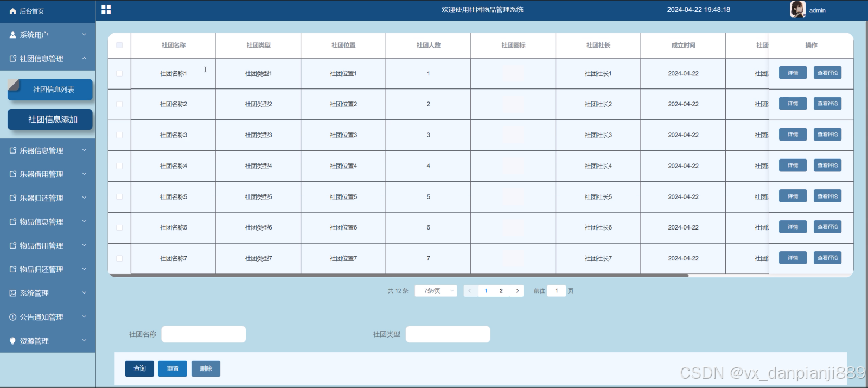Image resolution: width=868 pixels, height=388 pixels.
Task: Click cell 社团位置2
Action: (x=343, y=104)
